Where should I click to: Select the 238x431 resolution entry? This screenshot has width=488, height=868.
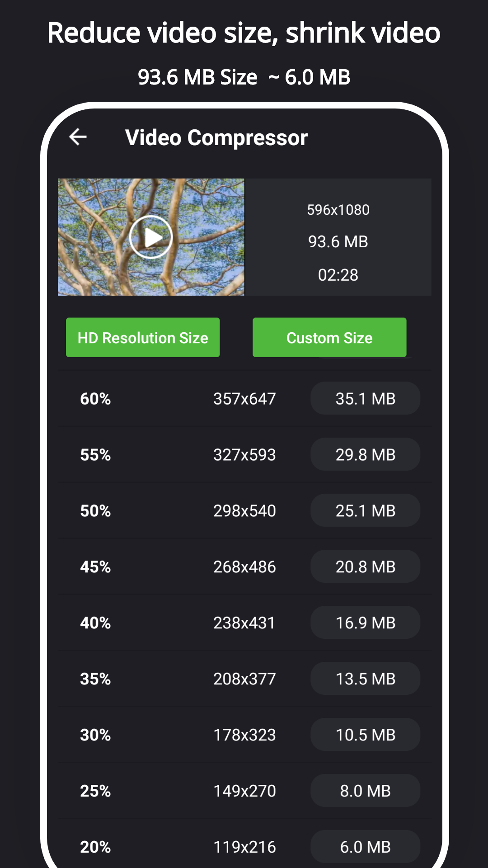pos(244,623)
